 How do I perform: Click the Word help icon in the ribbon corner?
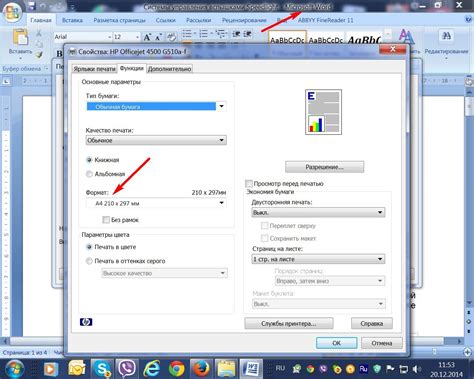(x=468, y=20)
